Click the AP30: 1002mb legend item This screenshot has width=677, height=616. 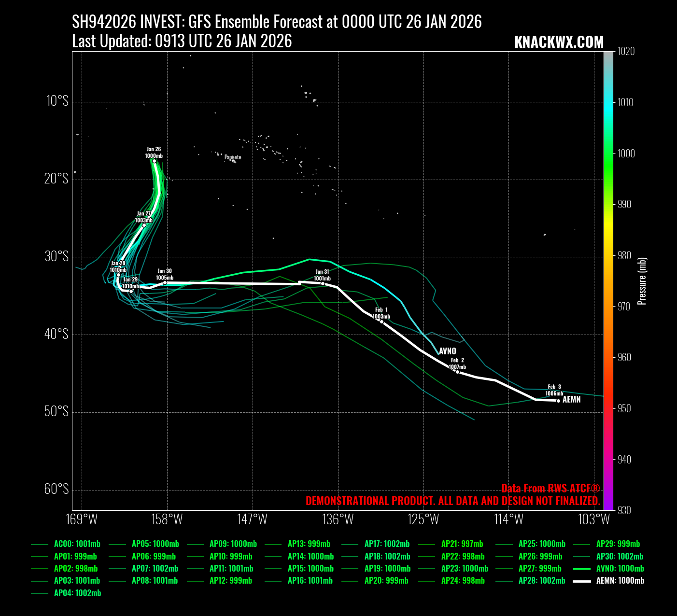[620, 557]
